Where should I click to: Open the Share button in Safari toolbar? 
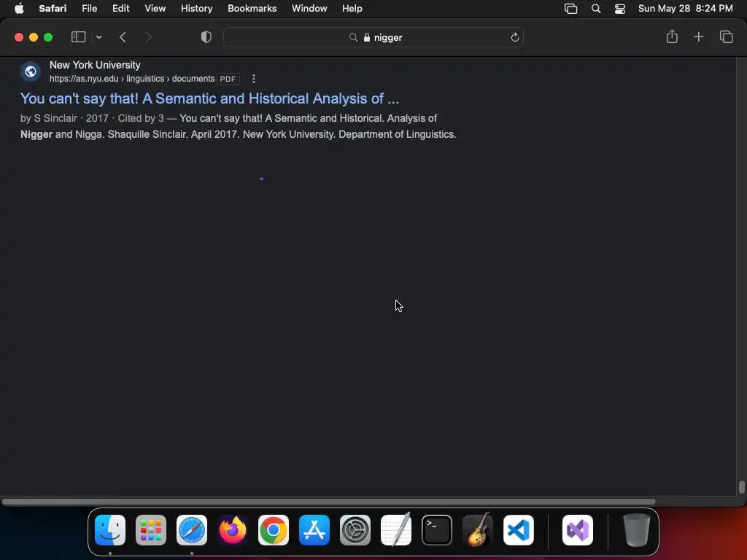672,36
